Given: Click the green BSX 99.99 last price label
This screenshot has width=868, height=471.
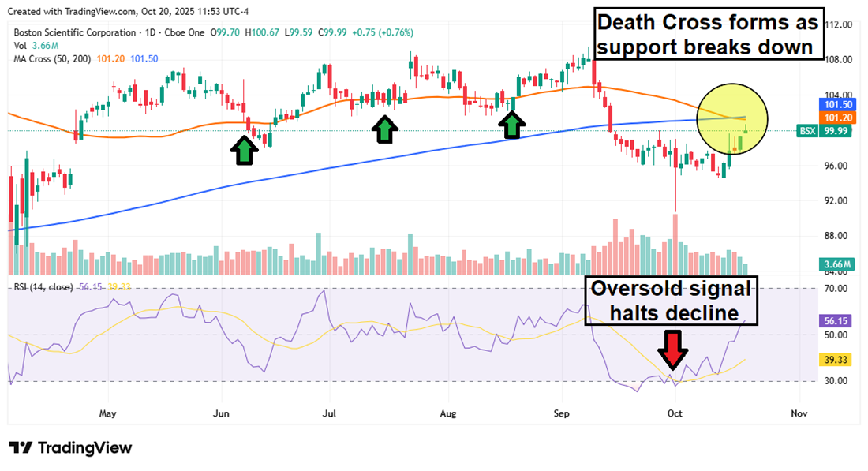Looking at the screenshot, I should click(823, 132).
